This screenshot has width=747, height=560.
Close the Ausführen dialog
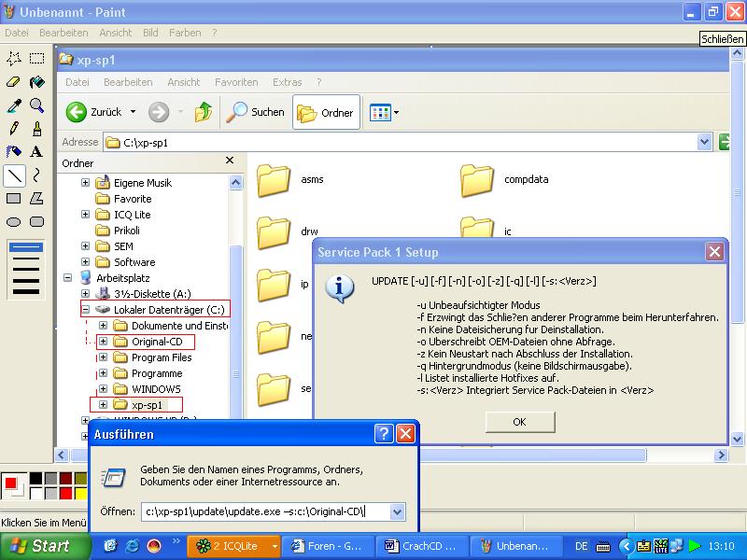(x=405, y=433)
